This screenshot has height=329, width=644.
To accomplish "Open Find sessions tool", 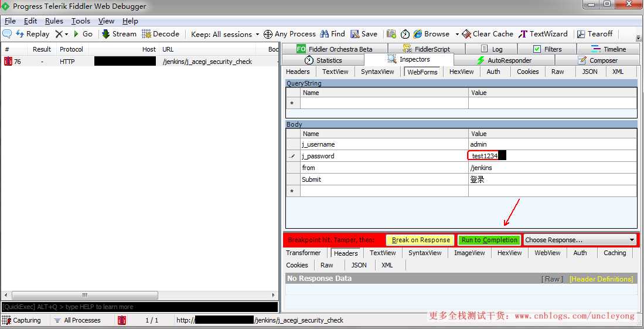I will coord(333,34).
